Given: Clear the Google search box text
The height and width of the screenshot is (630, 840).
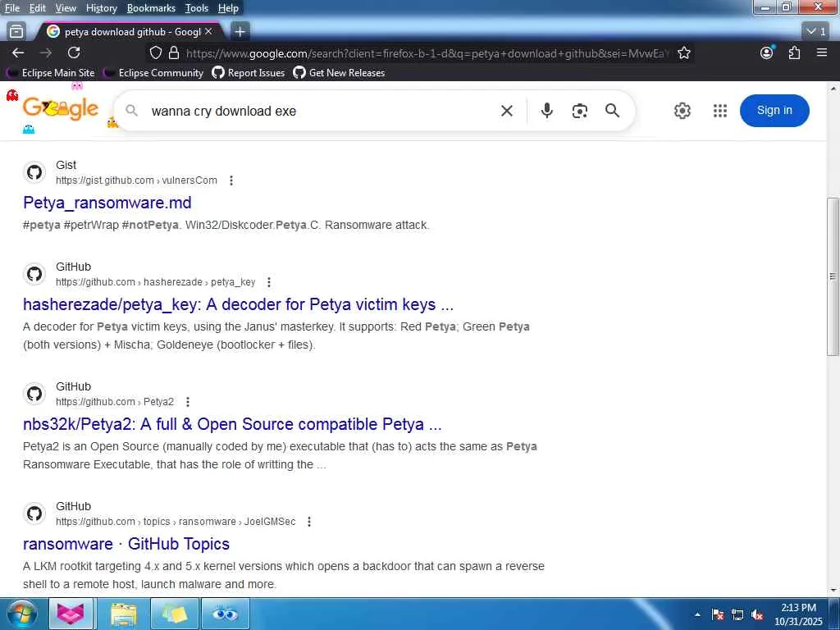Looking at the screenshot, I should point(507,111).
